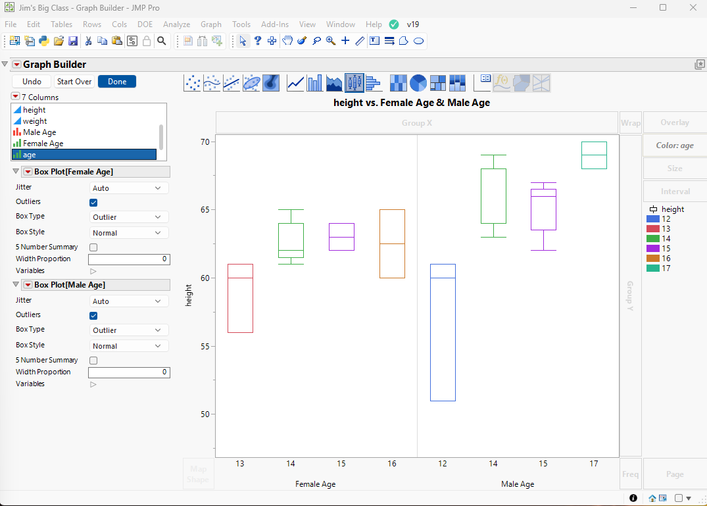Open the DOE menu
This screenshot has height=506, width=707.
146,23
